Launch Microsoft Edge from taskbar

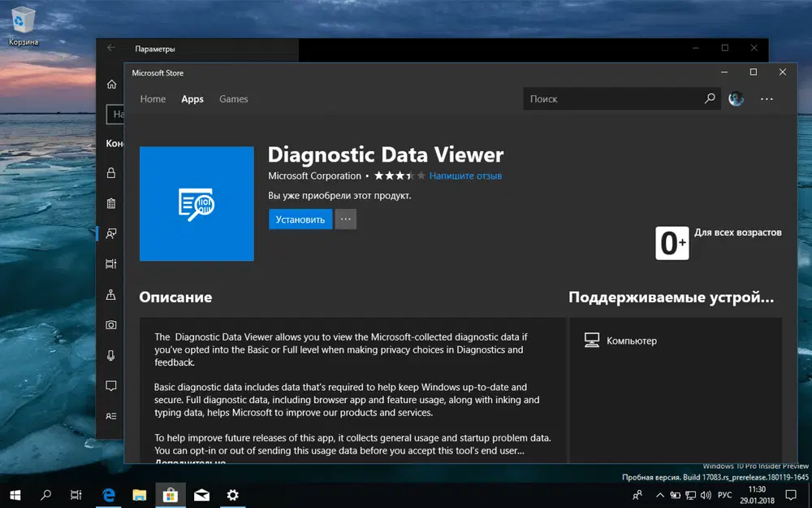pos(108,495)
